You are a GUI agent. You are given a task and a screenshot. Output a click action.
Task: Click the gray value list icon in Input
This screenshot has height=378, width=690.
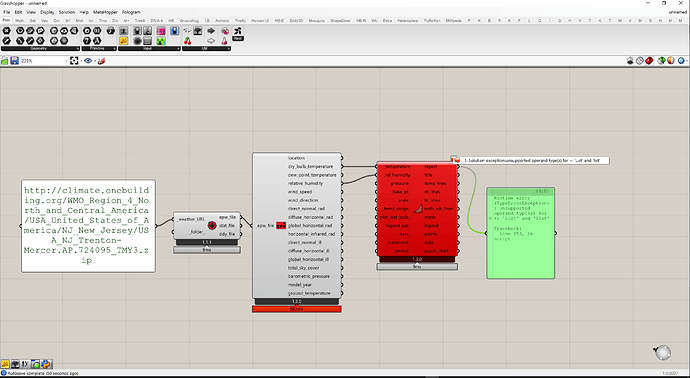tap(147, 41)
